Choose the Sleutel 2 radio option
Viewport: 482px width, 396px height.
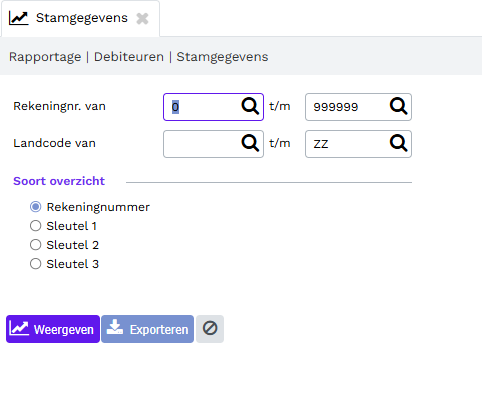(x=35, y=245)
